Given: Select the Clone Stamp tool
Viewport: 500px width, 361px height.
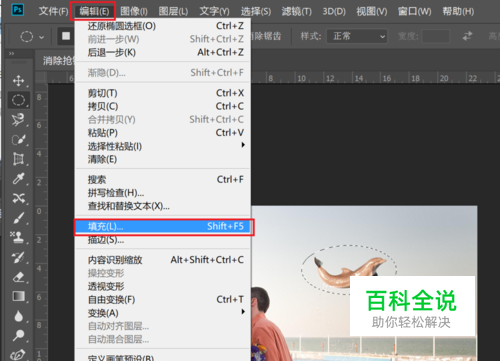Looking at the screenshot, I should pos(17,237).
